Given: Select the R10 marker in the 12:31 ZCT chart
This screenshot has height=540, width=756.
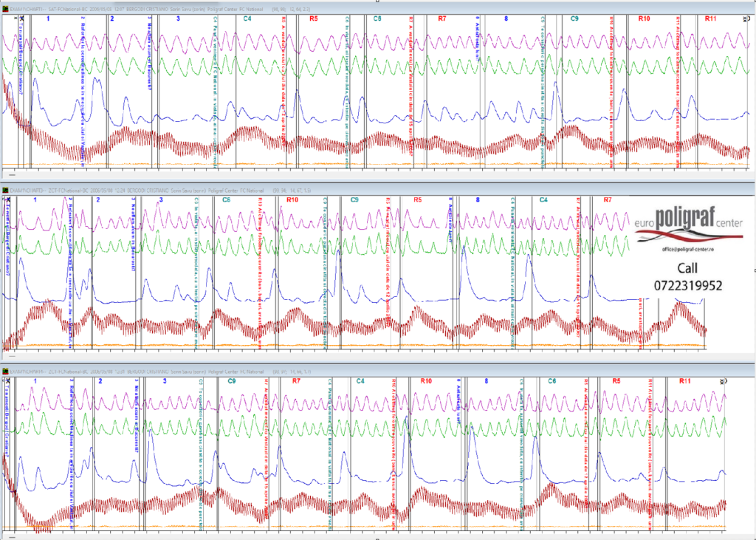Looking at the screenshot, I should (426, 380).
